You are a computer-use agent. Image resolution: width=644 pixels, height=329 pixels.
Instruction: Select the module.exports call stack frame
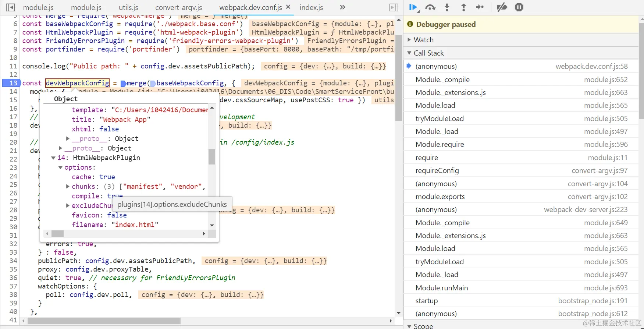[522, 197]
